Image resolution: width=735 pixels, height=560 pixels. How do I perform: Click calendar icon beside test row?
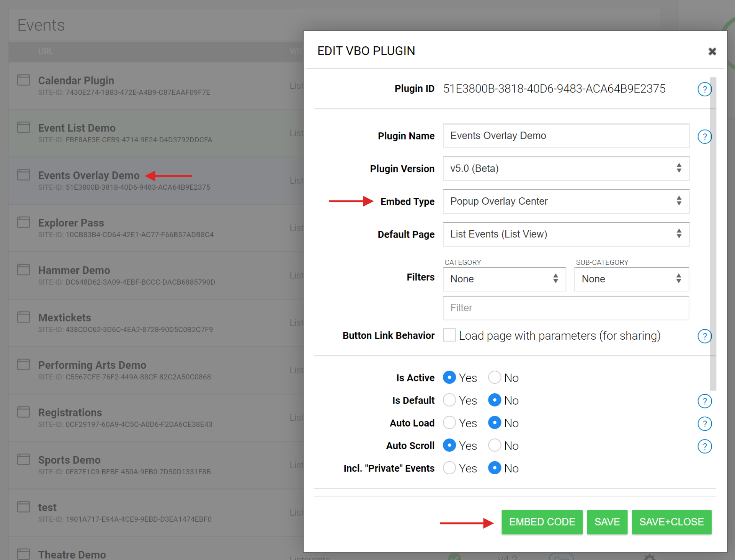click(x=24, y=507)
